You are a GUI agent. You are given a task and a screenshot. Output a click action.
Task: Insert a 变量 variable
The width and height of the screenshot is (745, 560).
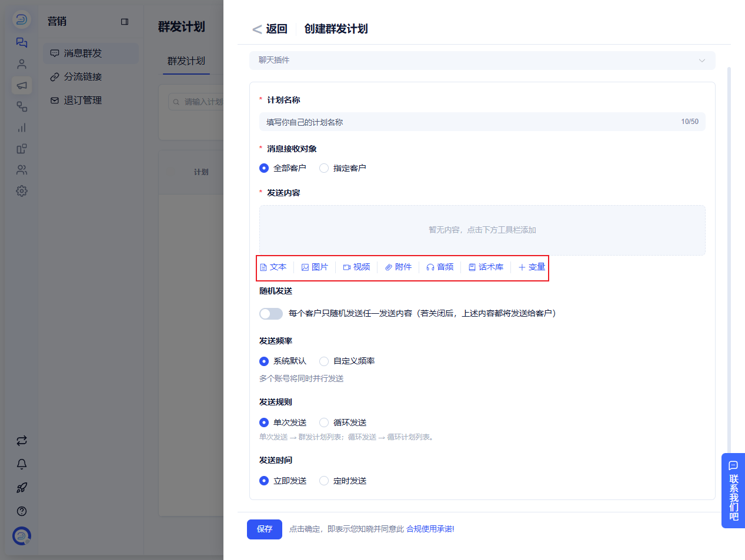[x=532, y=267]
